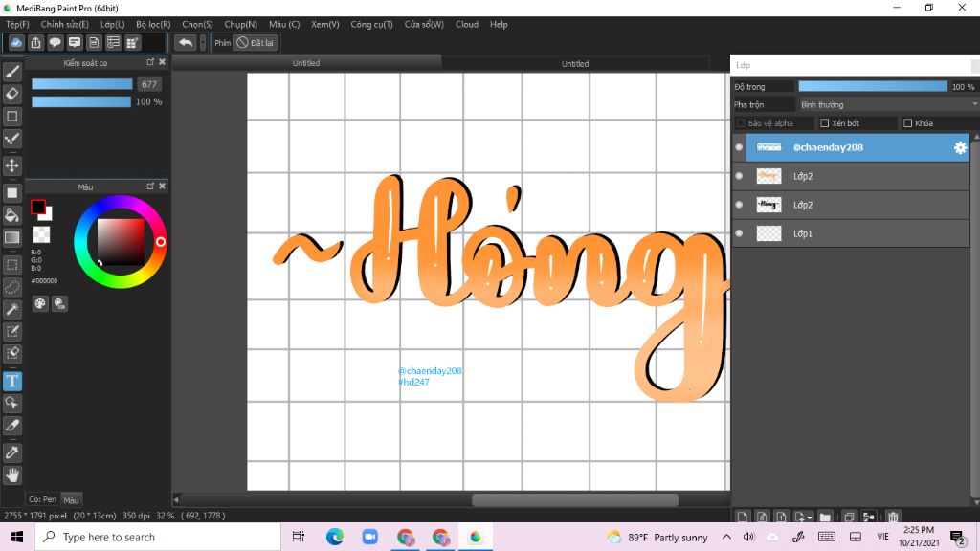980x551 pixels.
Task: Click the new folder layer icon
Action: [825, 517]
